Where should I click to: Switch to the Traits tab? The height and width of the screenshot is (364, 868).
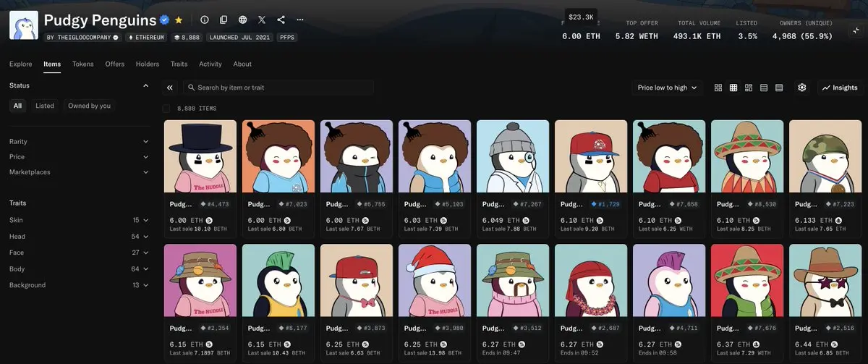point(179,64)
